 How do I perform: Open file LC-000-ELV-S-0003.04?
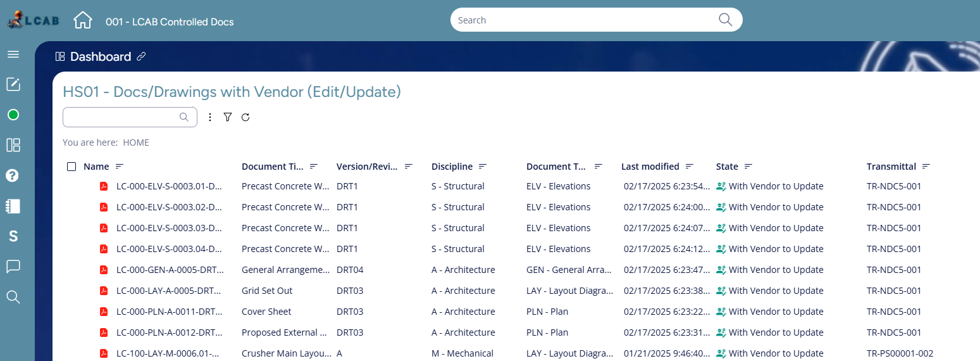[x=170, y=249]
